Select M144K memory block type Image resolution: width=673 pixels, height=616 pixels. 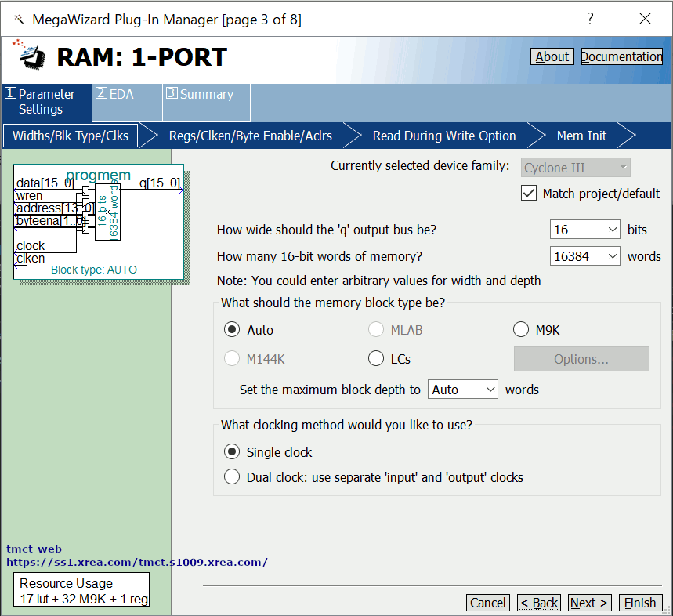point(232,358)
